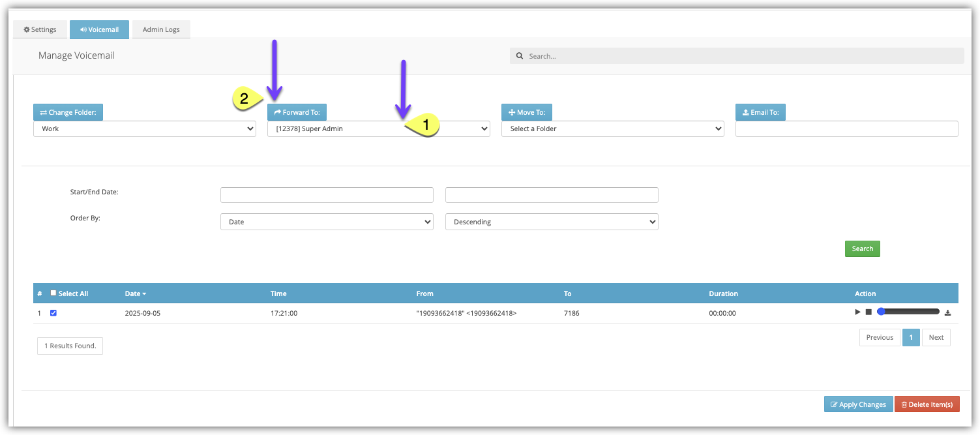Uncheck the first voicemail row checkbox
Image resolution: width=980 pixels, height=435 pixels.
[x=53, y=313]
